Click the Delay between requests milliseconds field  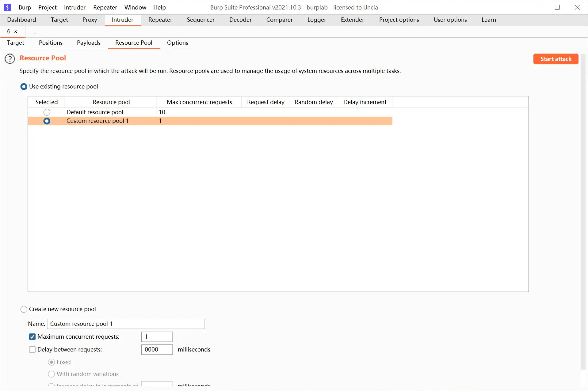click(157, 350)
